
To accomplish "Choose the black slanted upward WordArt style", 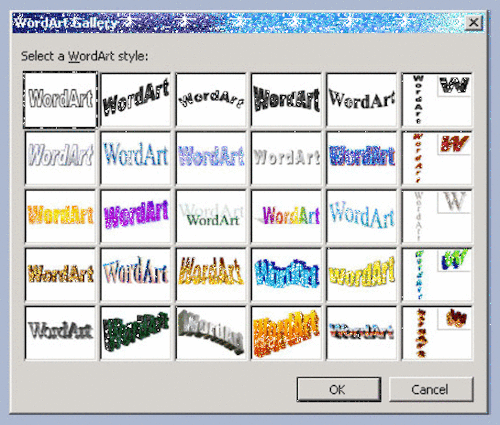I will [136, 100].
